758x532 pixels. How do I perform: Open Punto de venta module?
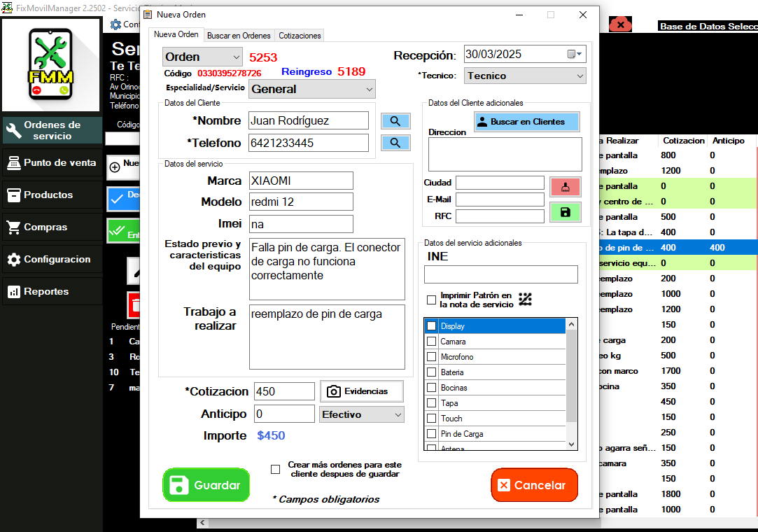[x=52, y=163]
